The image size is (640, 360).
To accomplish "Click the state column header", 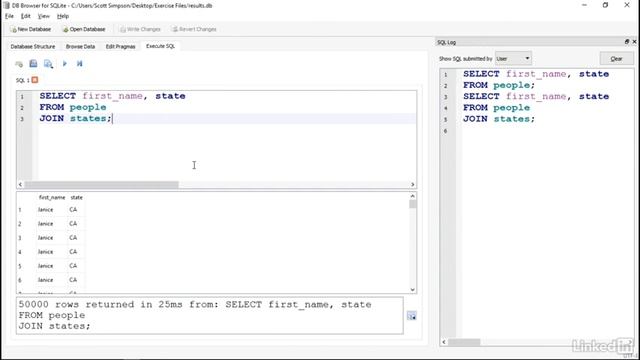I will [76, 197].
